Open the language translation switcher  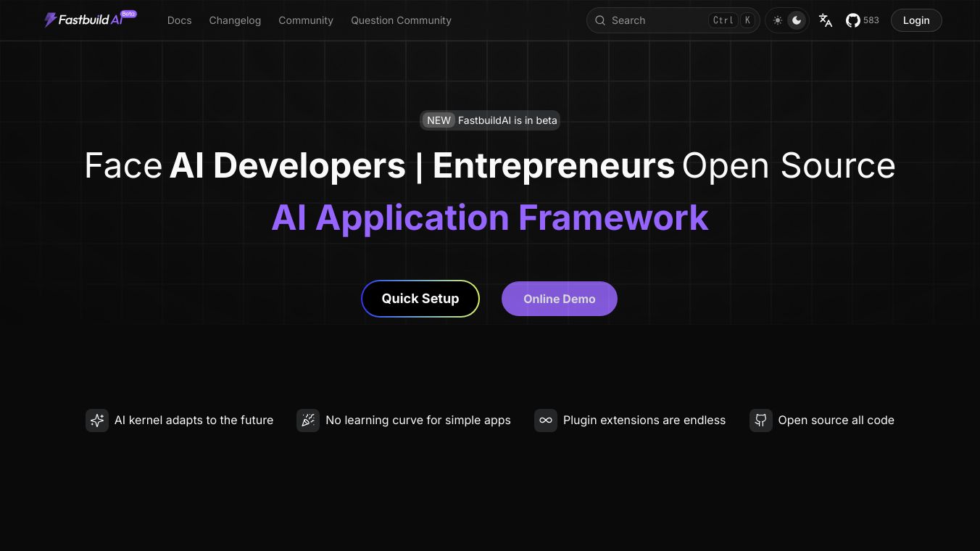[826, 20]
